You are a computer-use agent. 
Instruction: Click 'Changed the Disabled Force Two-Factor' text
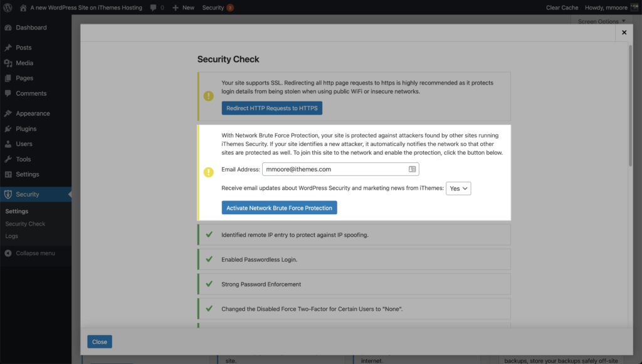(x=312, y=309)
